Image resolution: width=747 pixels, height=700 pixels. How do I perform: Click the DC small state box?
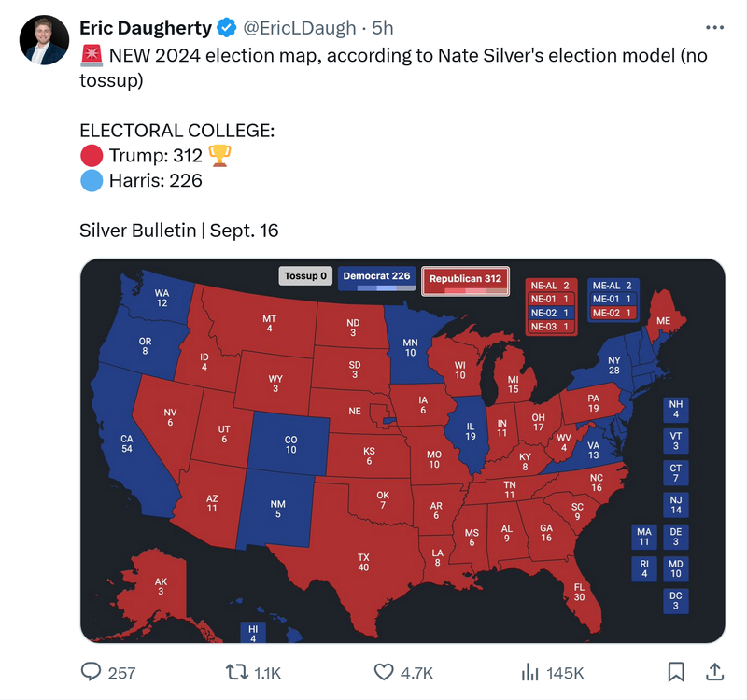[676, 600]
